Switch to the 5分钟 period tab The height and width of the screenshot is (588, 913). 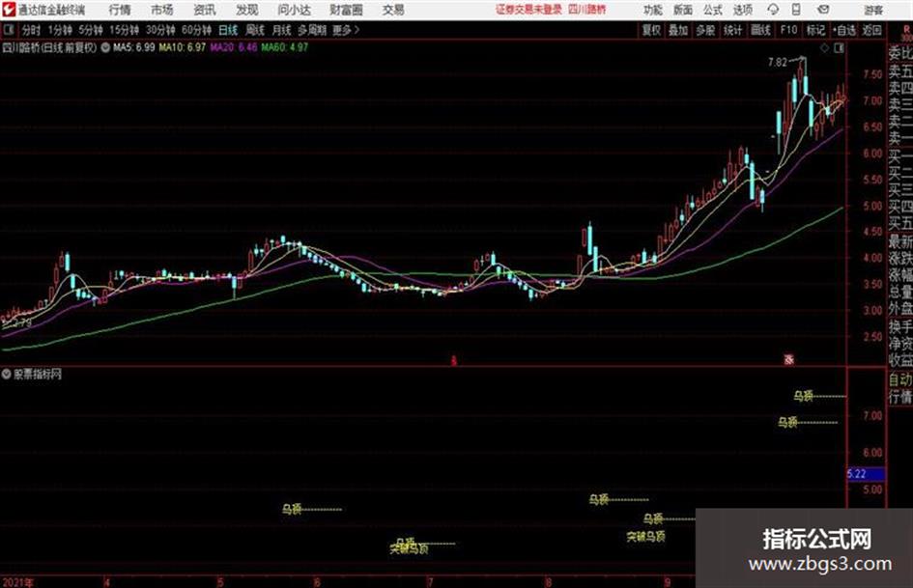click(91, 30)
